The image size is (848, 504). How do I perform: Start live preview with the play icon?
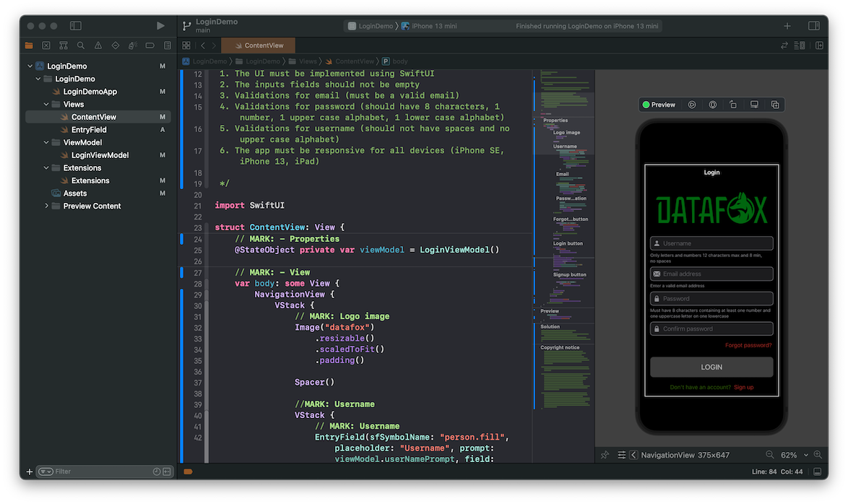click(x=692, y=104)
